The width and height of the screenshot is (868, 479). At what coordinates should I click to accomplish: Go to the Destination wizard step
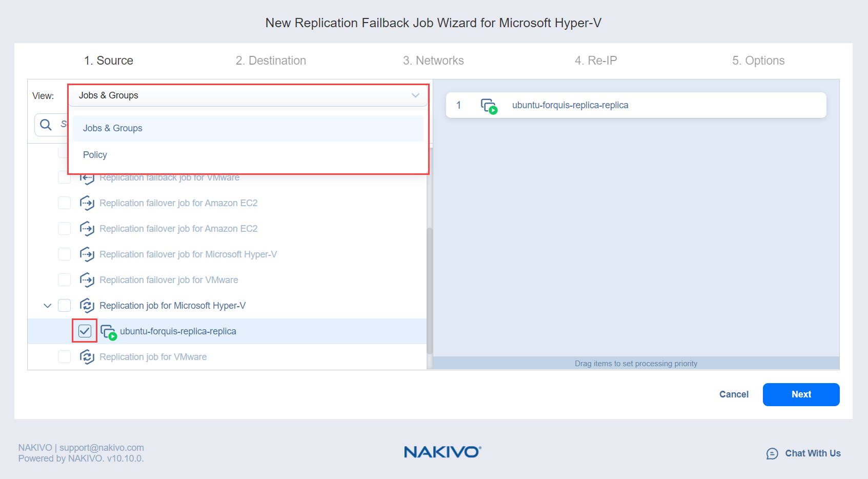coord(271,61)
